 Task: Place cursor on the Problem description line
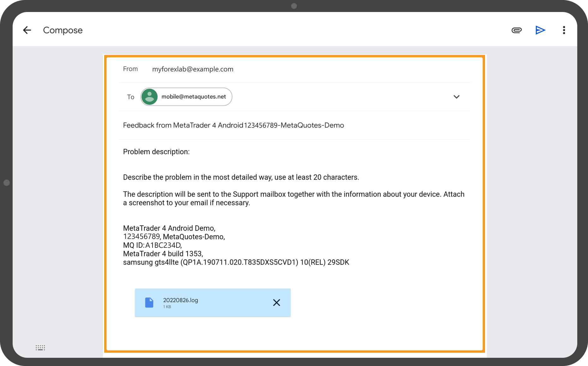(156, 152)
